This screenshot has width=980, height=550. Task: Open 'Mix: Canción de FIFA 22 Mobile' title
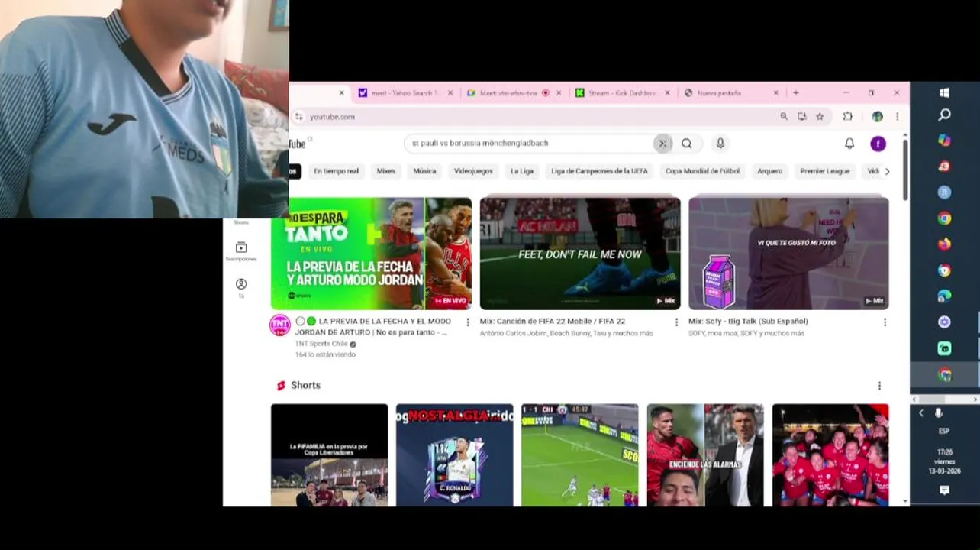[553, 322]
